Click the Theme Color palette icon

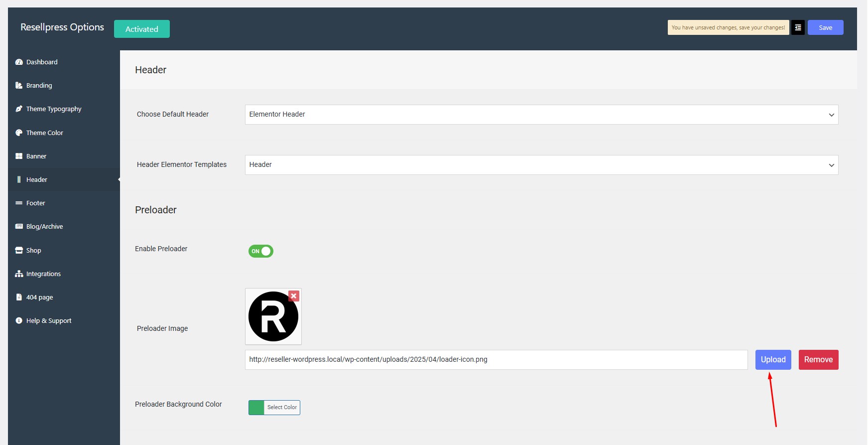click(19, 133)
